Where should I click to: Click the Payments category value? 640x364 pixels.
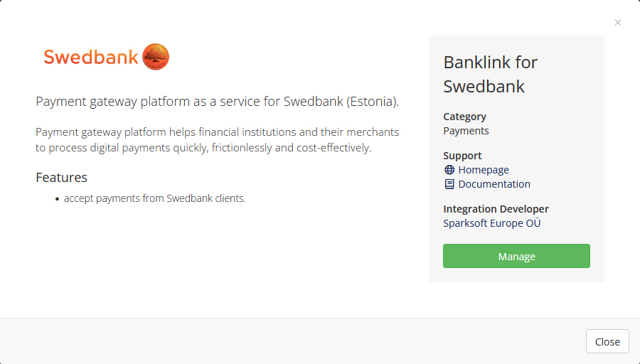(x=466, y=131)
